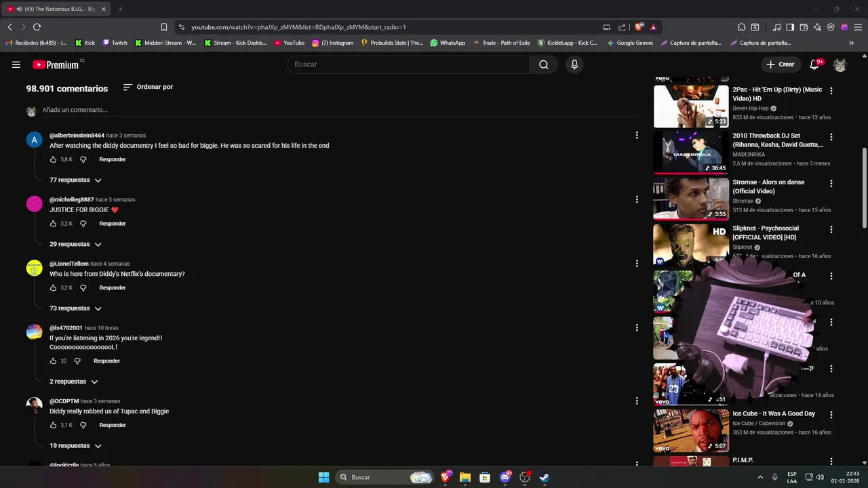Expand the 29 respuestas replies
The image size is (868, 488).
75,244
